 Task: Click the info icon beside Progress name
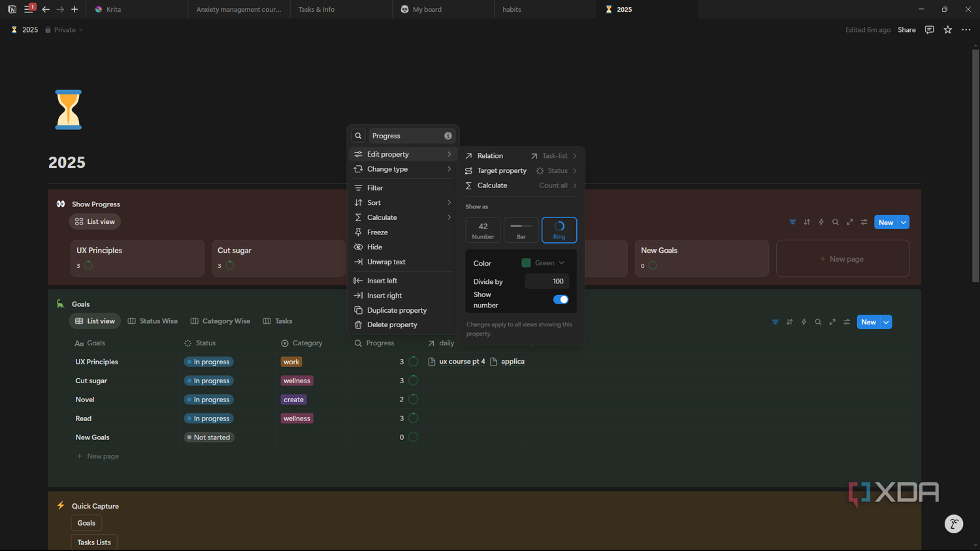[x=448, y=136]
